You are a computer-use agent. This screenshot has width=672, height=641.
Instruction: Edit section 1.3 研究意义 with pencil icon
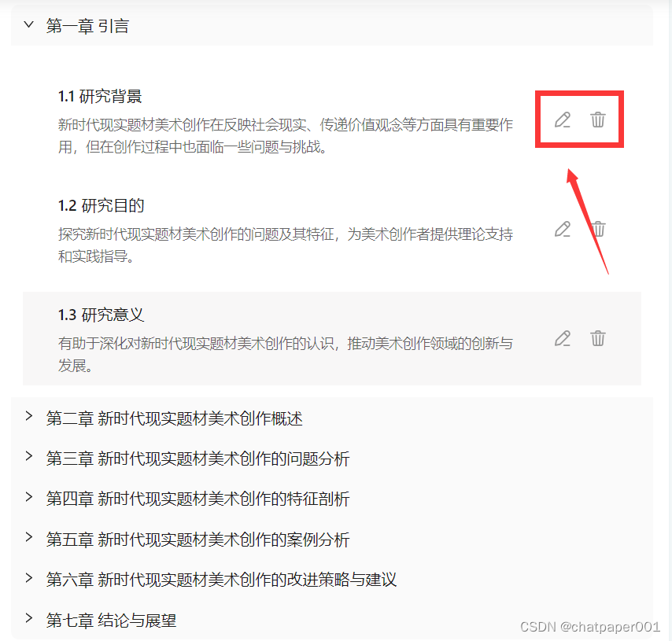tap(563, 338)
